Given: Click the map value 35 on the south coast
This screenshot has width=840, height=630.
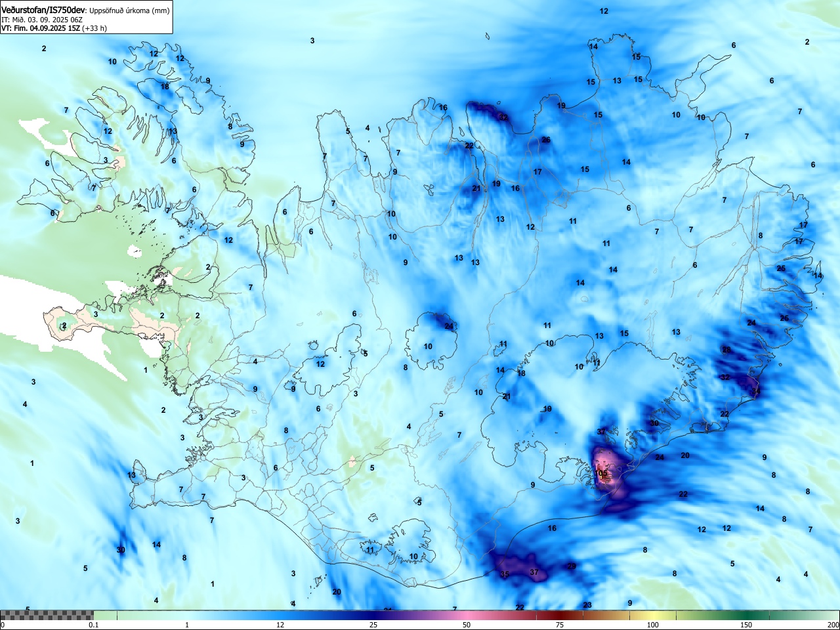Looking at the screenshot, I should [504, 574].
